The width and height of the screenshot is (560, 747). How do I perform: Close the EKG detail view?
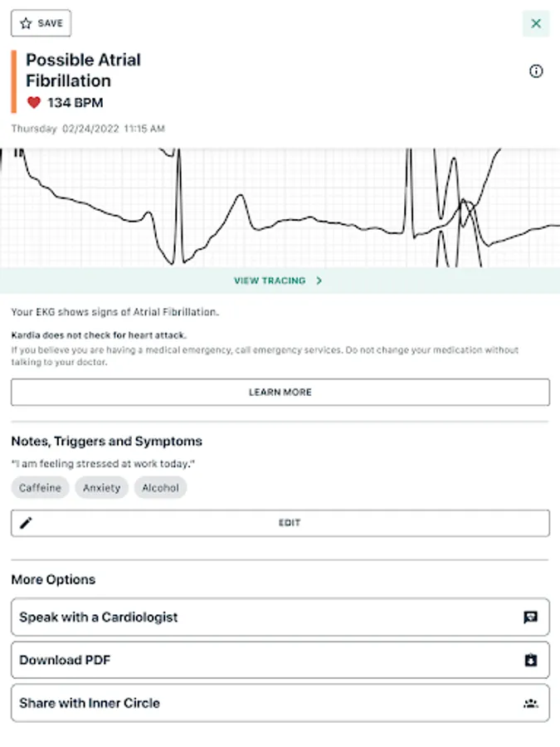[x=536, y=23]
